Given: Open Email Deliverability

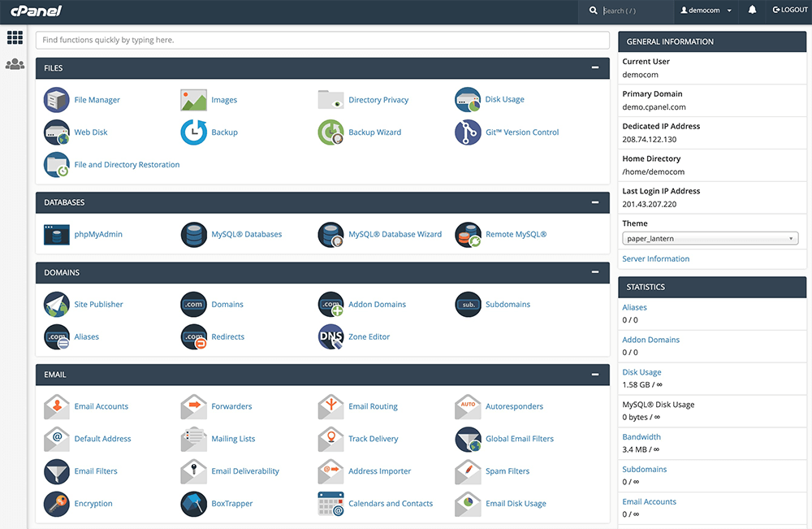Looking at the screenshot, I should point(244,470).
